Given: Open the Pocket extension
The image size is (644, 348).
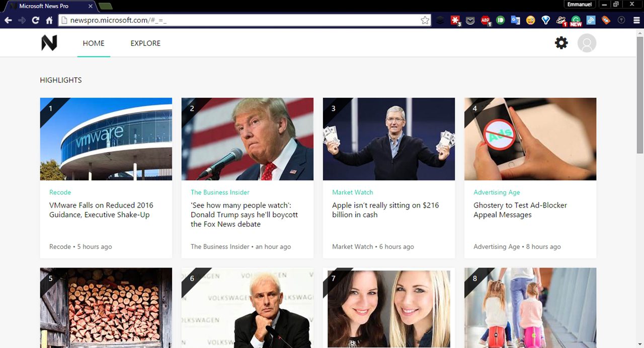Looking at the screenshot, I should point(470,20).
